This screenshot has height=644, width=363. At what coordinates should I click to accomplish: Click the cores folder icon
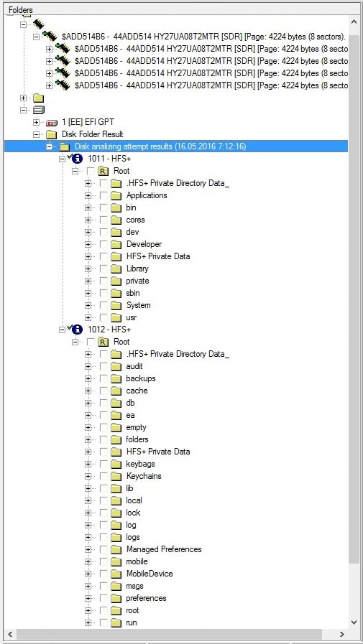pyautogui.click(x=116, y=220)
